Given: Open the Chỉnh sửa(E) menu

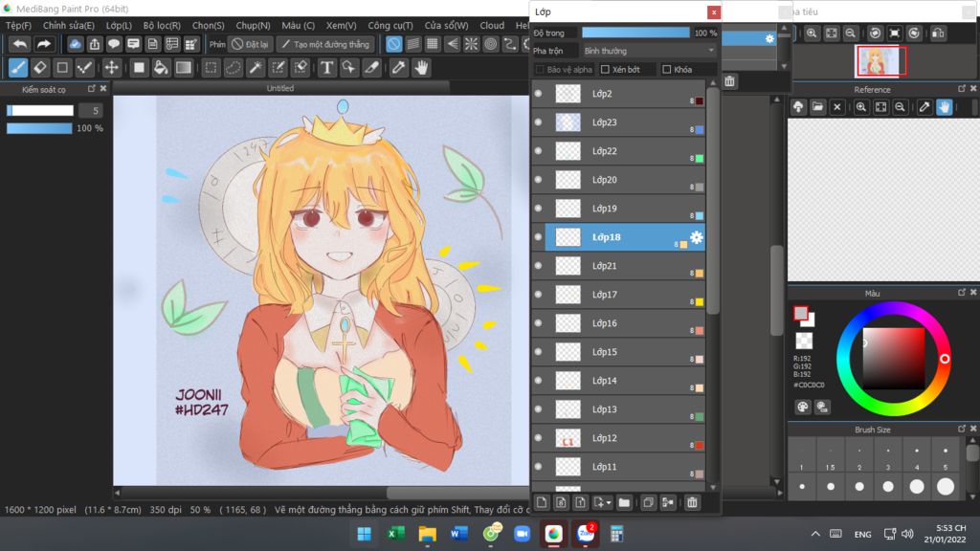Looking at the screenshot, I should (x=69, y=26).
